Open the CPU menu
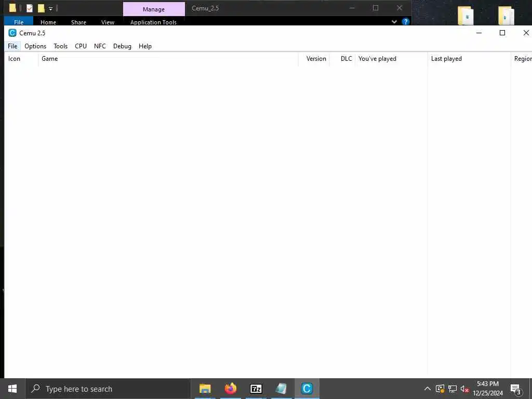 pyautogui.click(x=81, y=46)
